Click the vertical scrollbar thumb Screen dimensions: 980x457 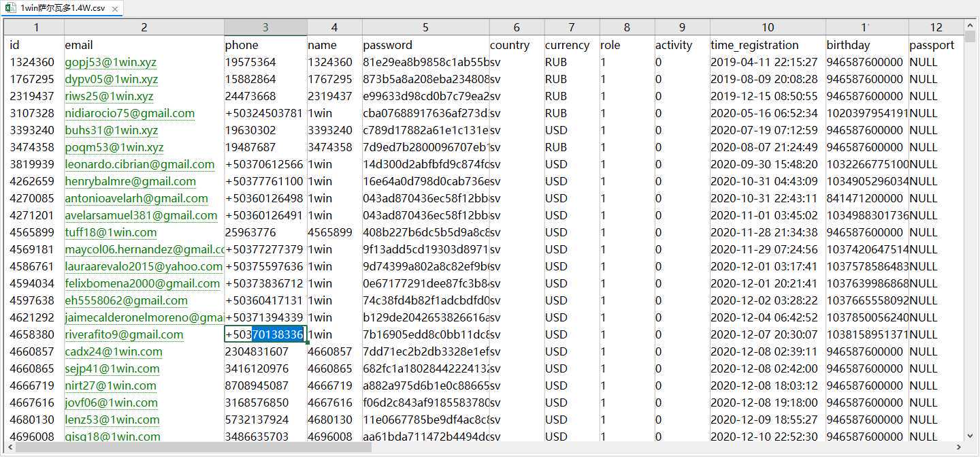click(x=970, y=37)
